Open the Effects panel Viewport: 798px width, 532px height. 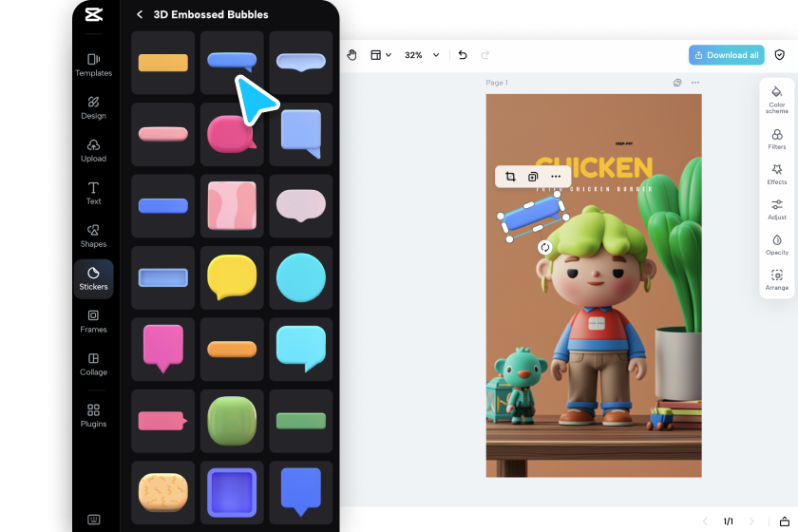[777, 174]
